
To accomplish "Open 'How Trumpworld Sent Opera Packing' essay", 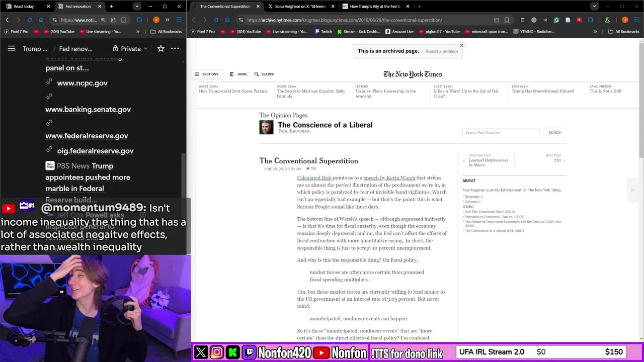I will click(x=233, y=91).
